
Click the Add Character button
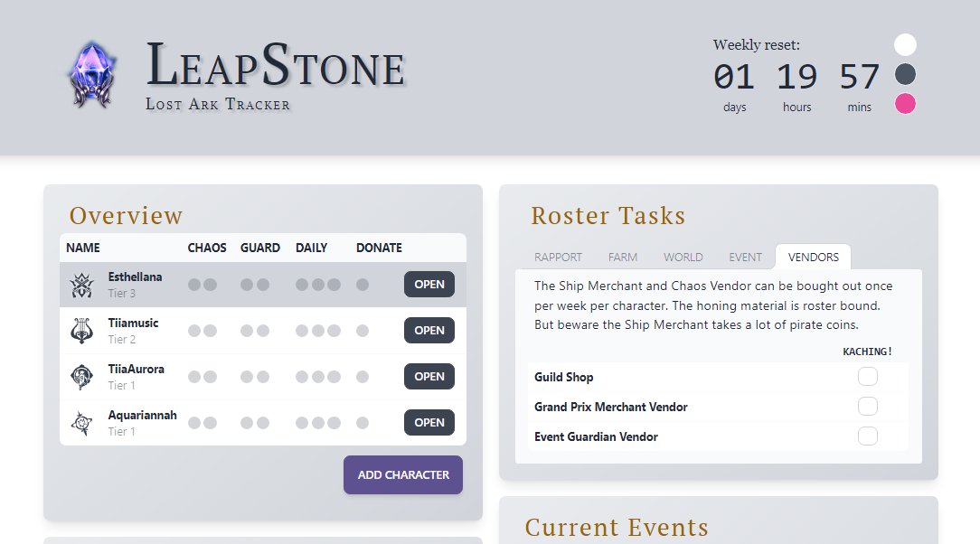403,474
